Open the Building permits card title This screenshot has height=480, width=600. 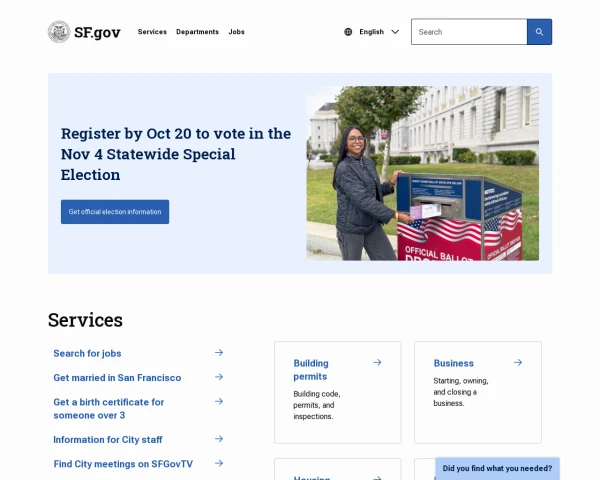pyautogui.click(x=311, y=370)
